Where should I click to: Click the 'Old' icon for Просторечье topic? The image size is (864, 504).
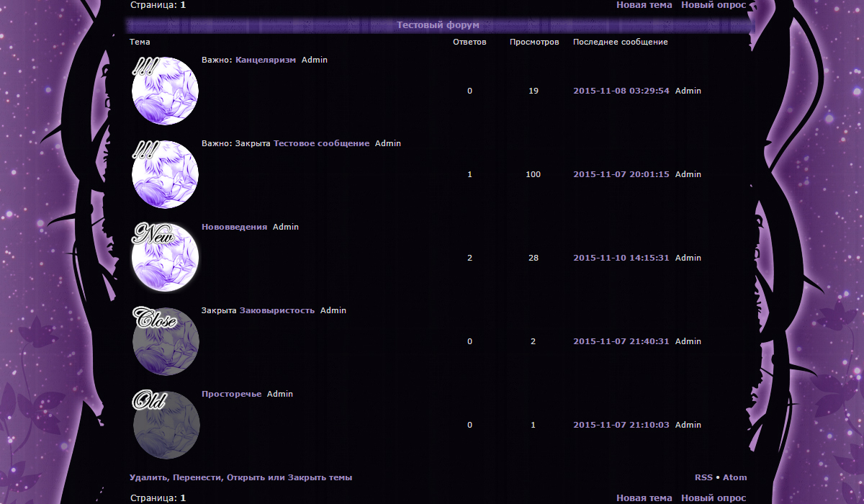pyautogui.click(x=165, y=425)
